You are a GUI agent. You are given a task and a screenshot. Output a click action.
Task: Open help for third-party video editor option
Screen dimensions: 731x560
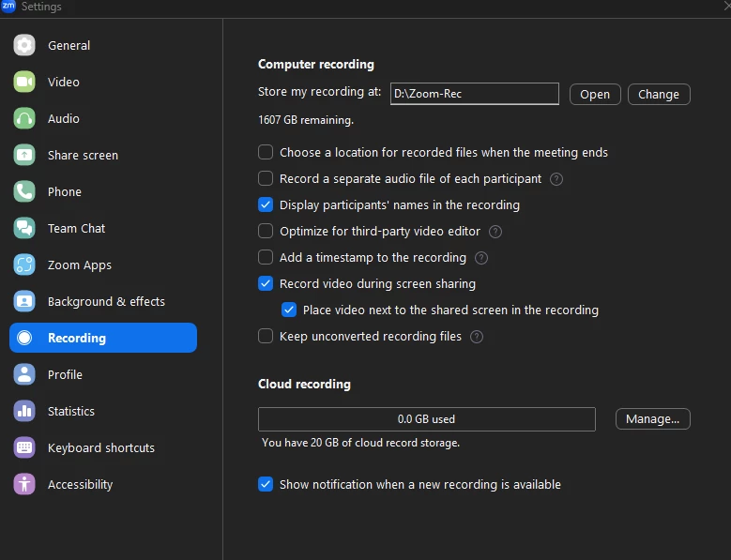click(495, 232)
